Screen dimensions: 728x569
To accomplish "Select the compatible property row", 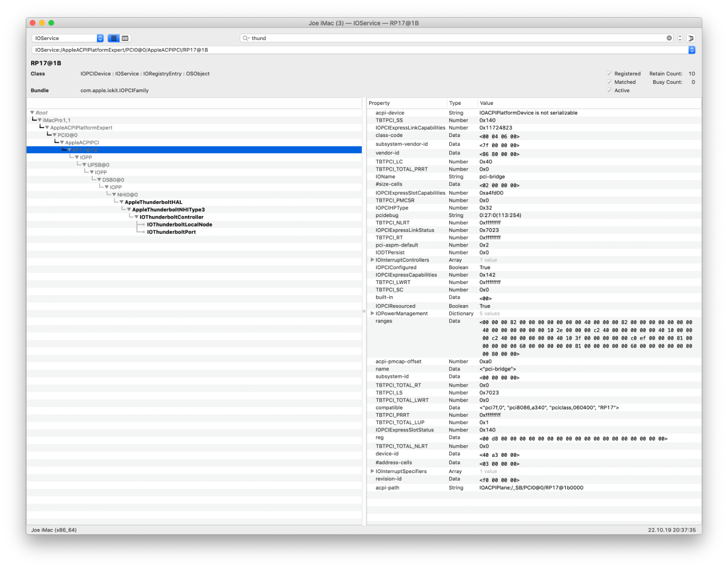I will coord(534,407).
